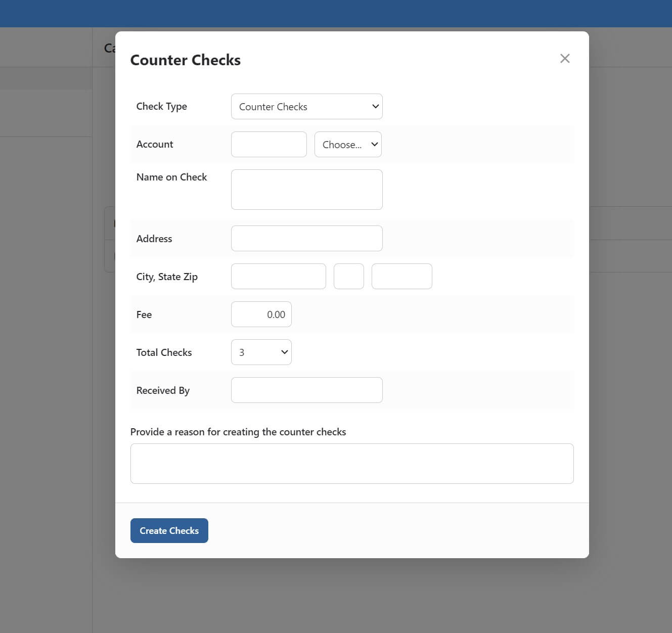Click the Total Checks label text
Viewport: 672px width, 633px height.
(x=164, y=352)
